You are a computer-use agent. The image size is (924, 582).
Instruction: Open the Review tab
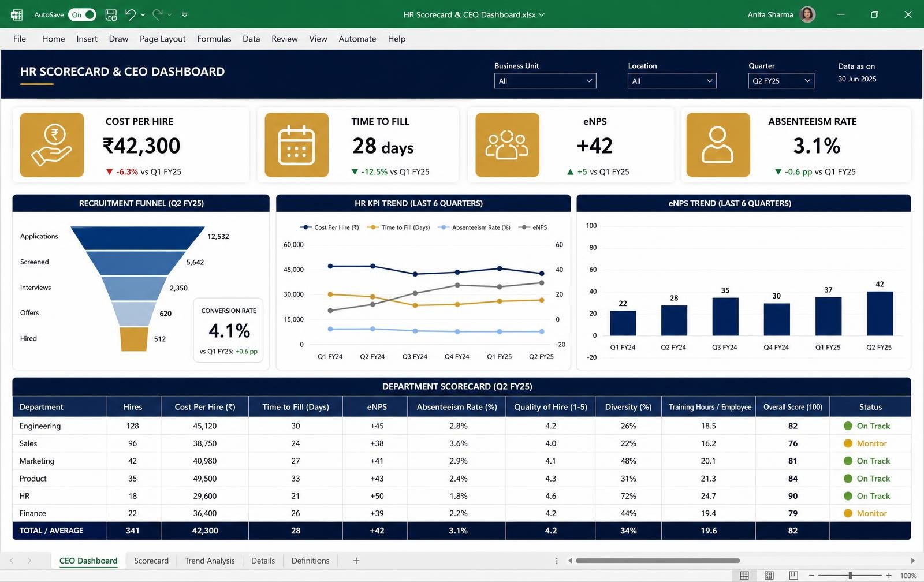285,39
